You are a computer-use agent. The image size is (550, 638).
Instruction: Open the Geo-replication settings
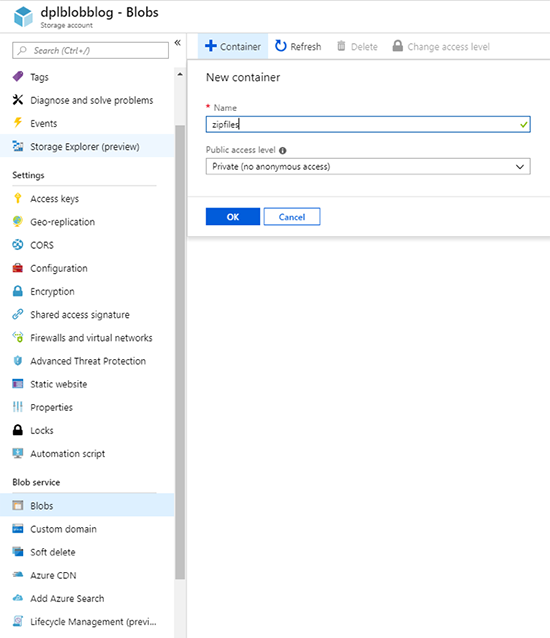(62, 222)
